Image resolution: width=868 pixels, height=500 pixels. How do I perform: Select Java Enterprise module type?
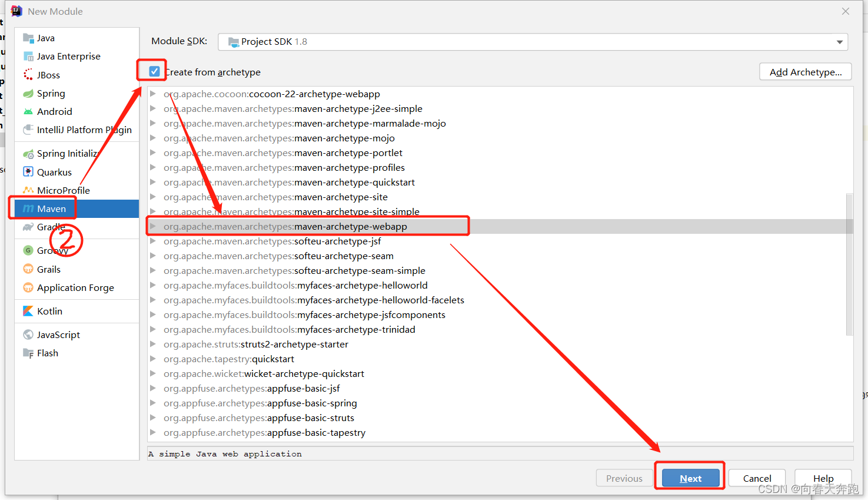77,57
